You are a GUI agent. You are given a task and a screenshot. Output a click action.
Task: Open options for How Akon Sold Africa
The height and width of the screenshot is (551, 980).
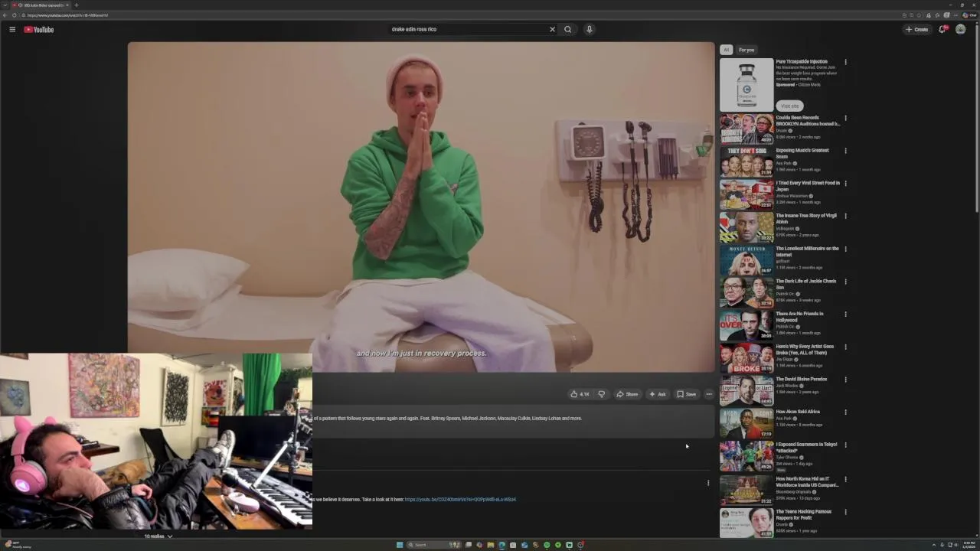[846, 412]
